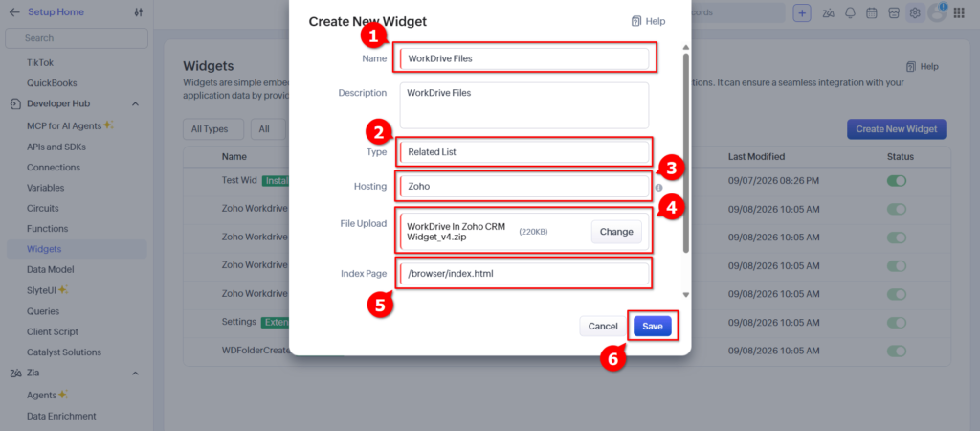Open the marketplace store icon
The image size is (980, 431).
click(894, 12)
